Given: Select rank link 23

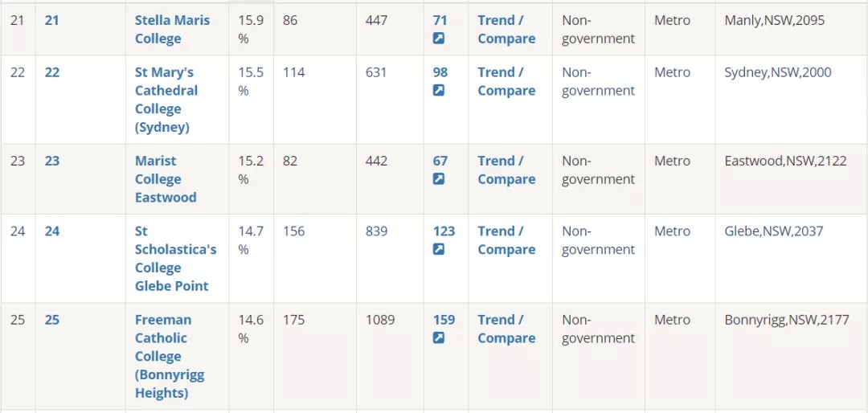Looking at the screenshot, I should point(51,162).
